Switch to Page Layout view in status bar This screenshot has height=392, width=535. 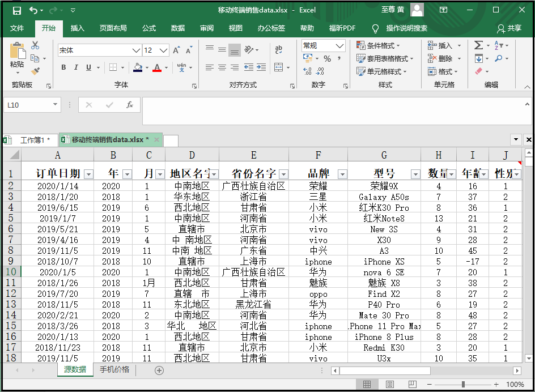pyautogui.click(x=390, y=385)
